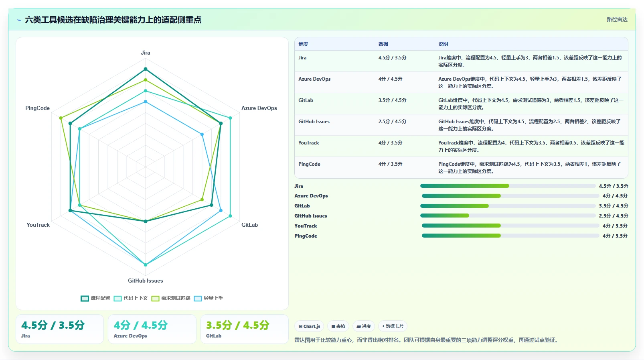Screen dimensions: 644x360
Task: Toggle the 轻量上手 legend series
Action: pyautogui.click(x=209, y=298)
